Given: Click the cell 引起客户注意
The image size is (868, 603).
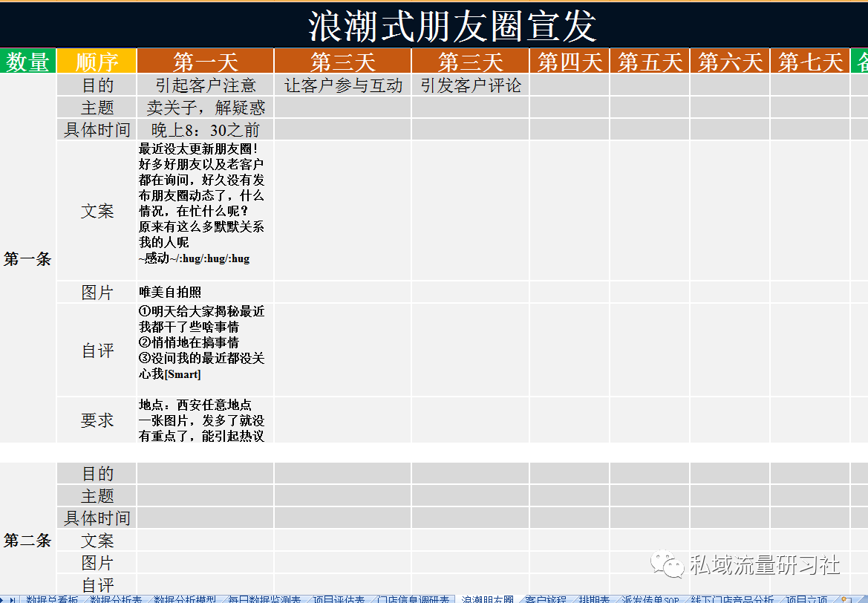Looking at the screenshot, I should point(206,85).
